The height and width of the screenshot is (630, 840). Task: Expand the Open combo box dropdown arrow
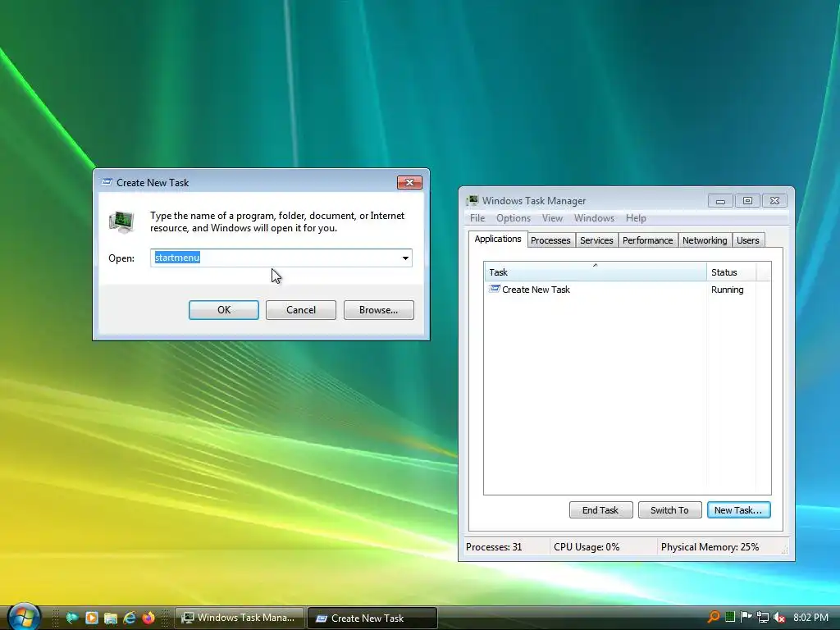(x=405, y=258)
